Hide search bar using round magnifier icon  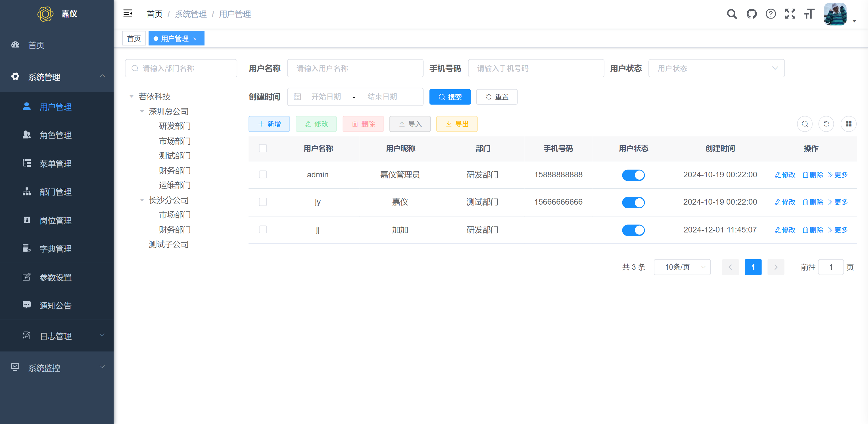[x=804, y=124]
